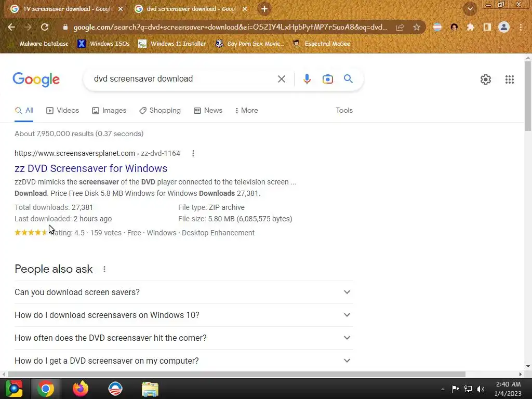Click the scroll right arrow
Viewport: 532px width, 399px height.
pyautogui.click(x=521, y=374)
